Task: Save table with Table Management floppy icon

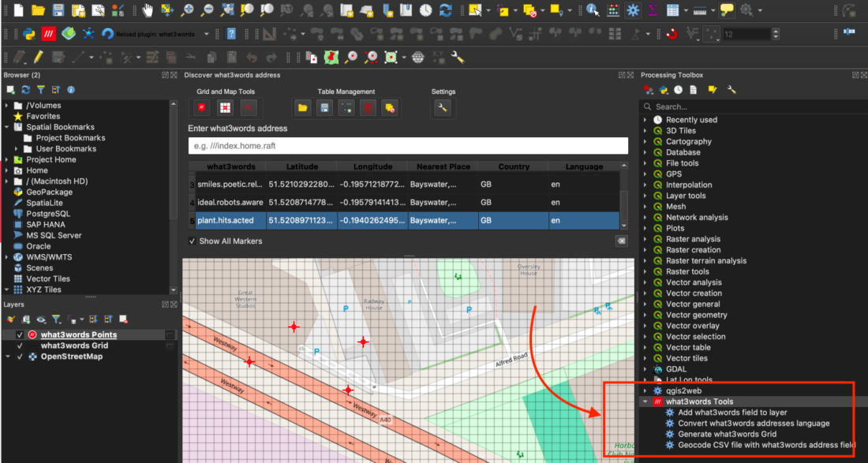Action: 324,108
